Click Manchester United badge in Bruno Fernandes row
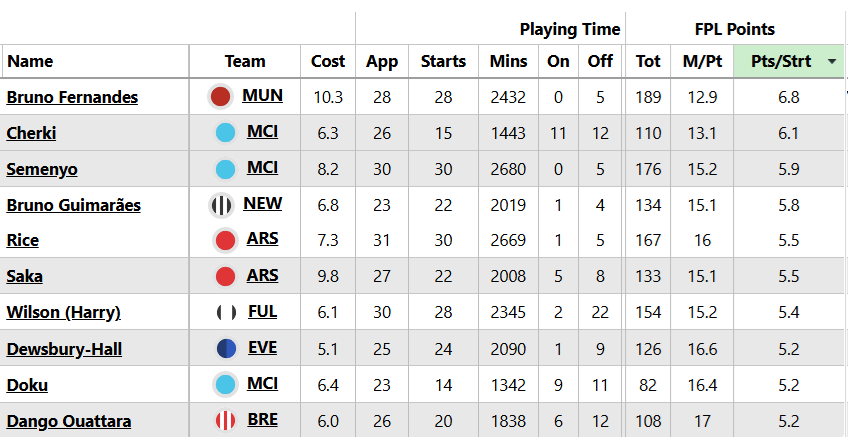 [x=221, y=97]
